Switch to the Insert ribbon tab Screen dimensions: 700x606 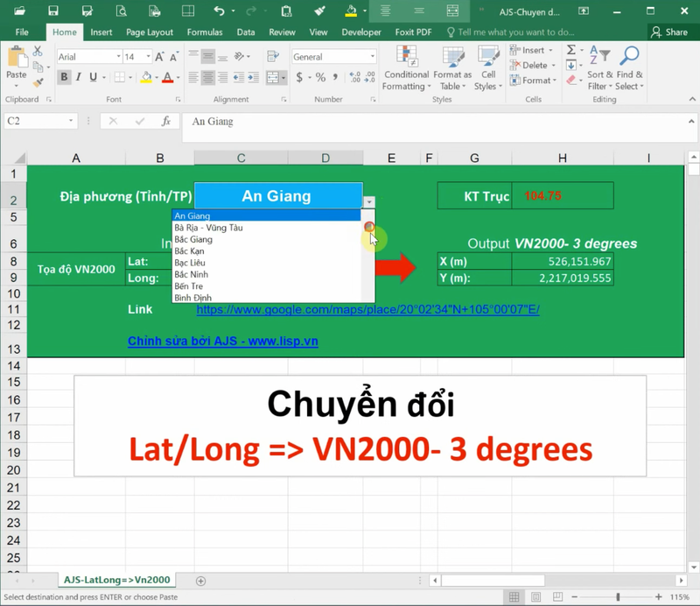click(101, 32)
